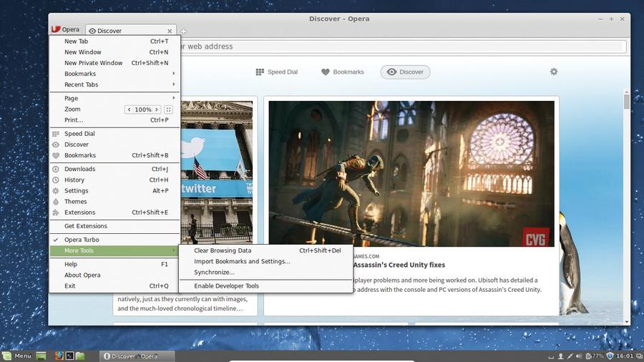Click the scrollbar down arrow
This screenshot has height=362, width=644.
(626, 322)
